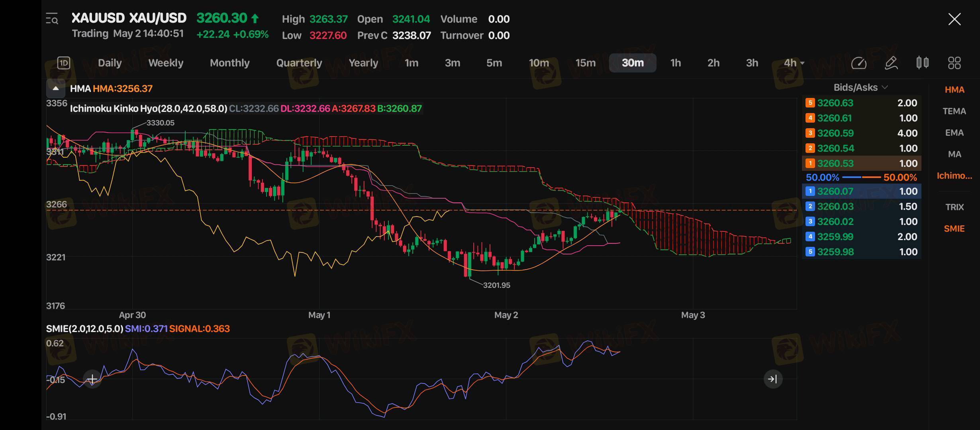This screenshot has width=980, height=430.
Task: Collapse the HMA indicator legend arrow
Action: tap(56, 88)
